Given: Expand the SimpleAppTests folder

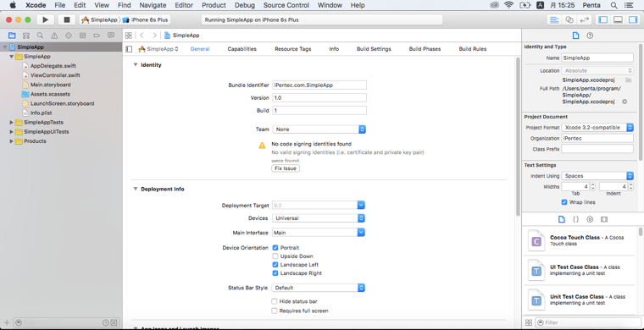Looking at the screenshot, I should pyautogui.click(x=12, y=122).
